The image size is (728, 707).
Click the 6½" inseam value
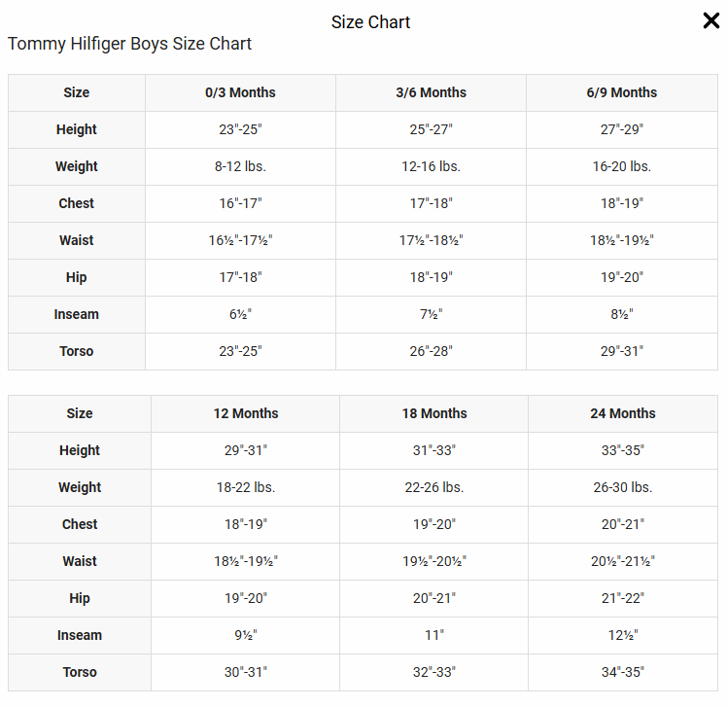pos(240,314)
